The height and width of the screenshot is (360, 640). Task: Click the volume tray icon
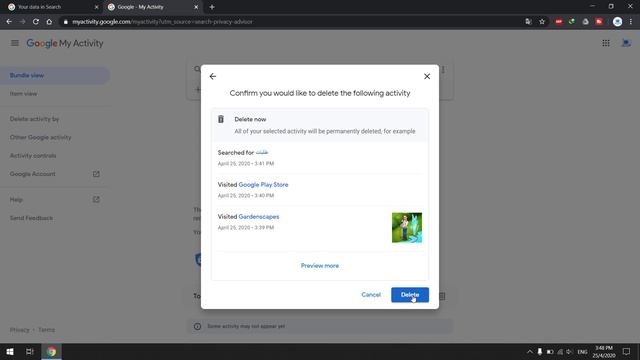click(569, 351)
